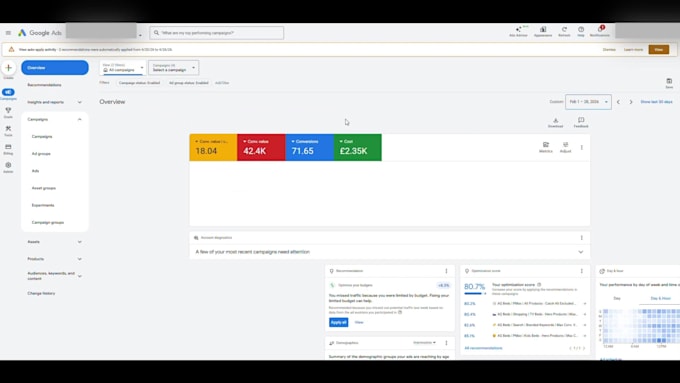Open the Feb 1 – 28 date range dropdown
680x383 pixels.
[x=588, y=102]
